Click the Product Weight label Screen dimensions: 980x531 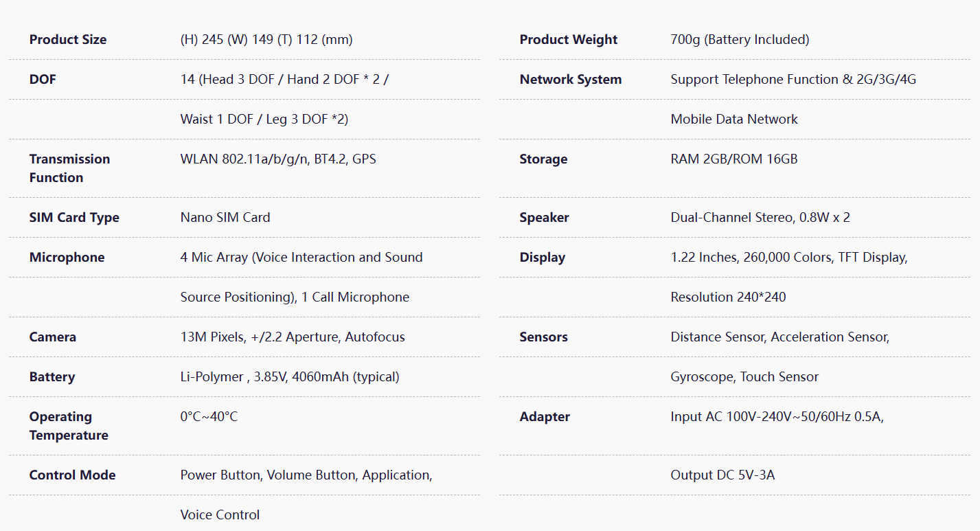pos(569,40)
